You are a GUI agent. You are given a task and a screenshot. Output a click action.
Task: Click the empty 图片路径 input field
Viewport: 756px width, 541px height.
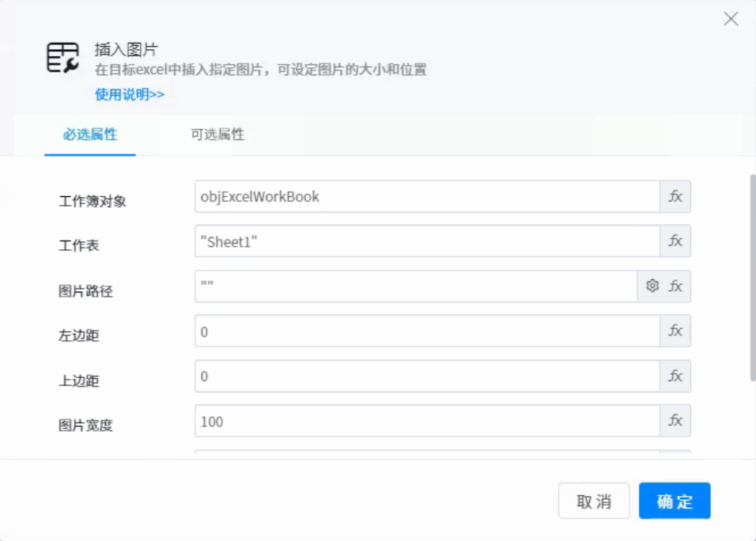click(x=416, y=286)
